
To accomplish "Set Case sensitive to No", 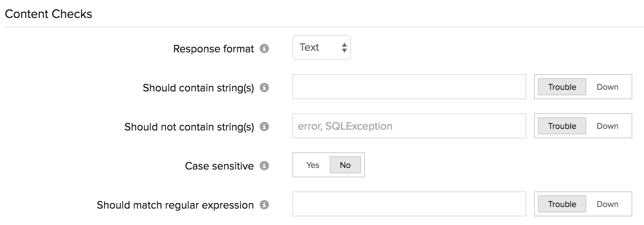I will coord(345,165).
